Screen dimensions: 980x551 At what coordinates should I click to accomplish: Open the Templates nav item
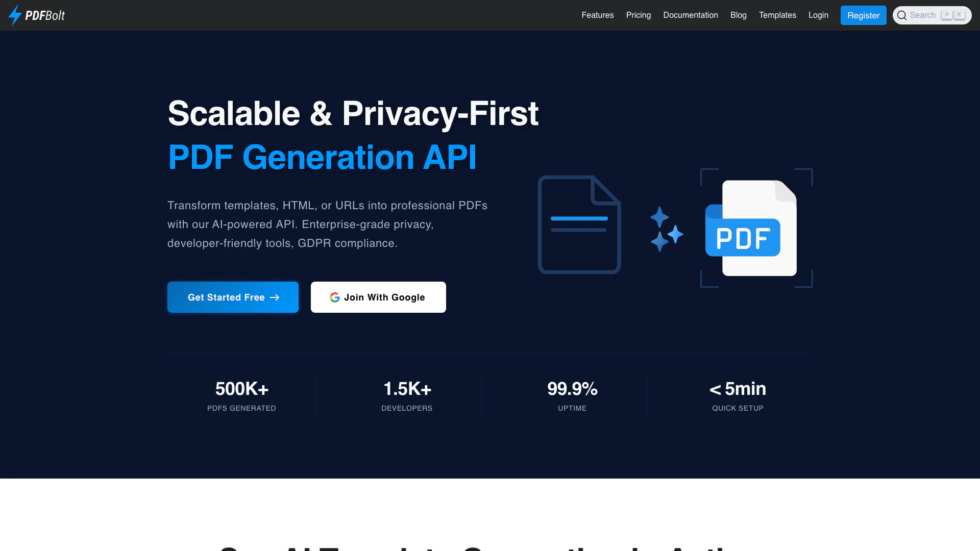[x=777, y=15]
